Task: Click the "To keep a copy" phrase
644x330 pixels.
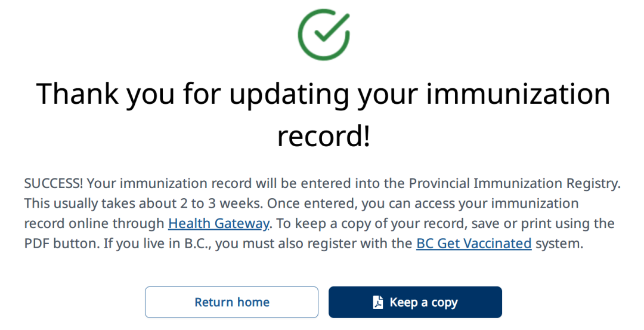Action: pyautogui.click(x=318, y=224)
